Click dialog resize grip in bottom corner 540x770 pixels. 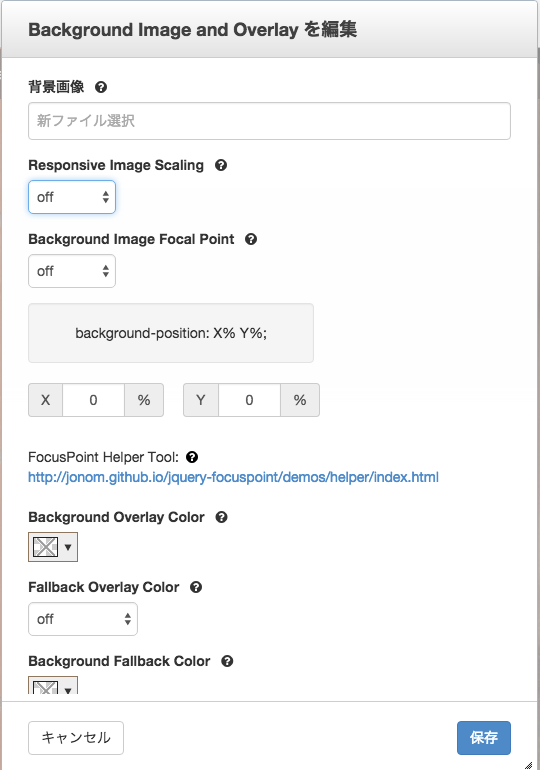coord(528,765)
